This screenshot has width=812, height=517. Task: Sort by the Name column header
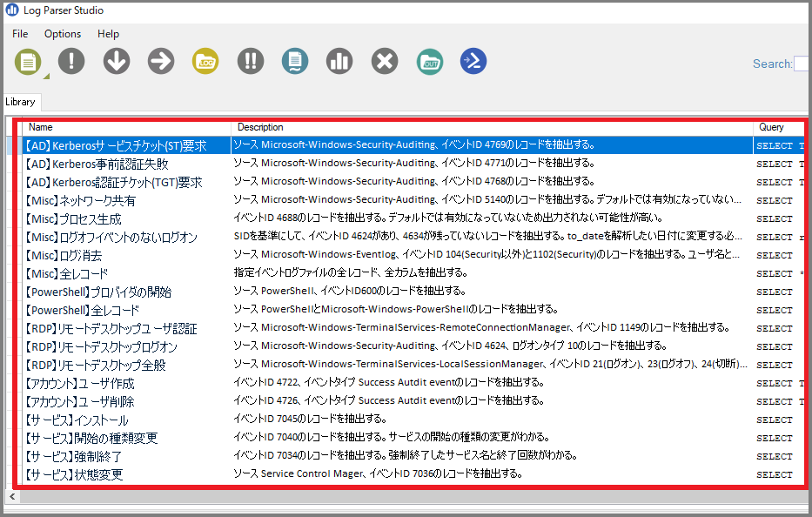click(x=126, y=127)
